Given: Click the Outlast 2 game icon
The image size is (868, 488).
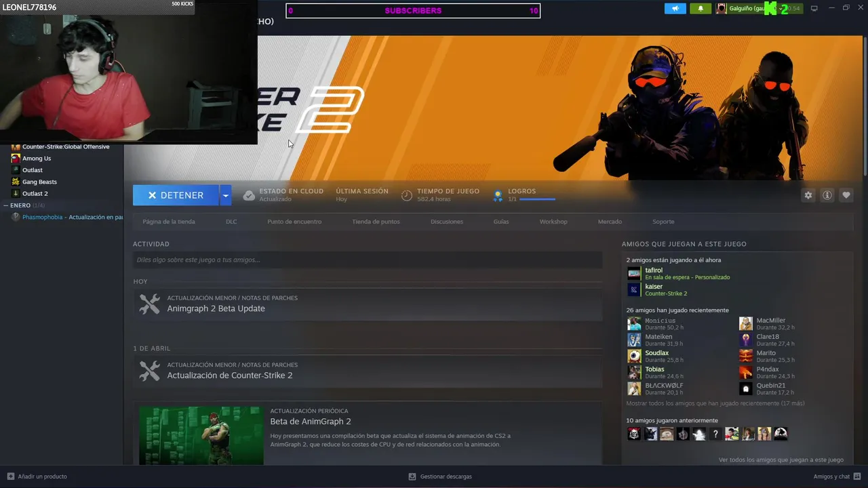Looking at the screenshot, I should pos(16,193).
